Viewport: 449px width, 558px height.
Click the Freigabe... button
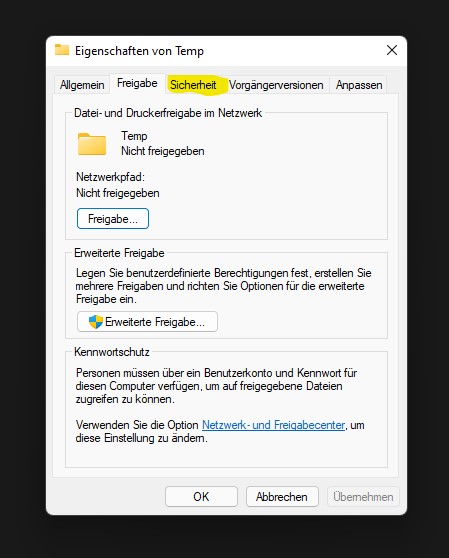pos(113,219)
